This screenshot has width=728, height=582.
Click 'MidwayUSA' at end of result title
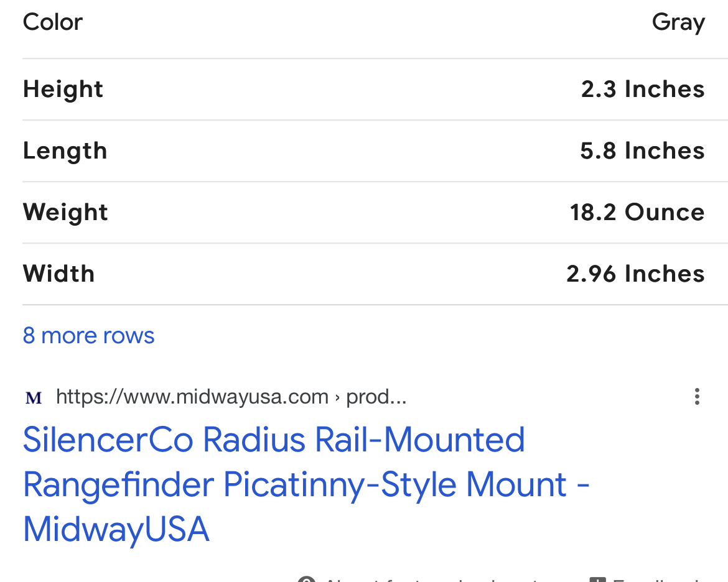116,529
